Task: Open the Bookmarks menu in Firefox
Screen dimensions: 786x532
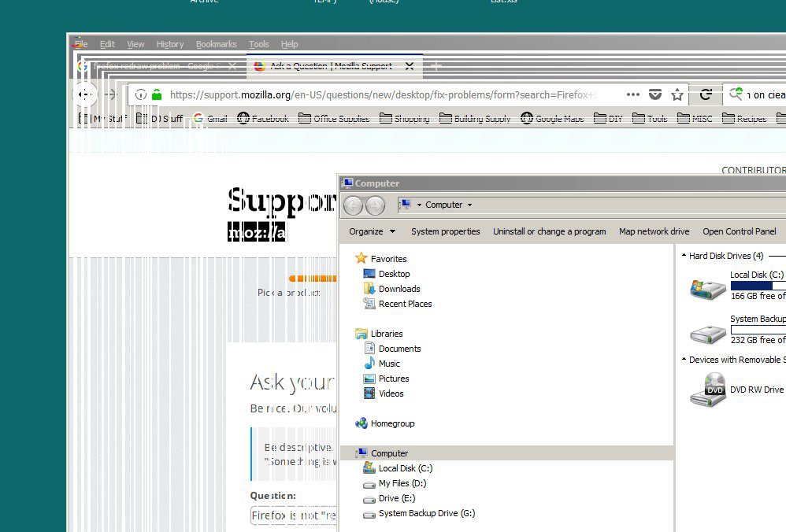Action: [216, 44]
